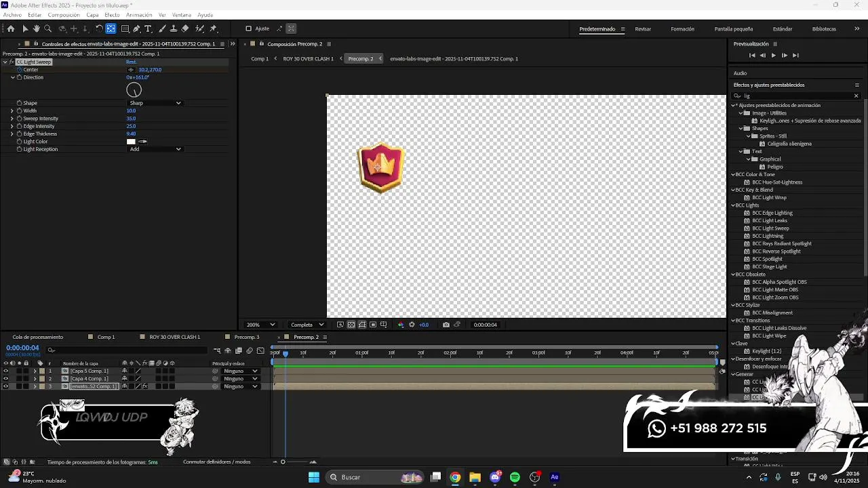
Task: Open the graph editor in timeline
Action: pos(260,350)
